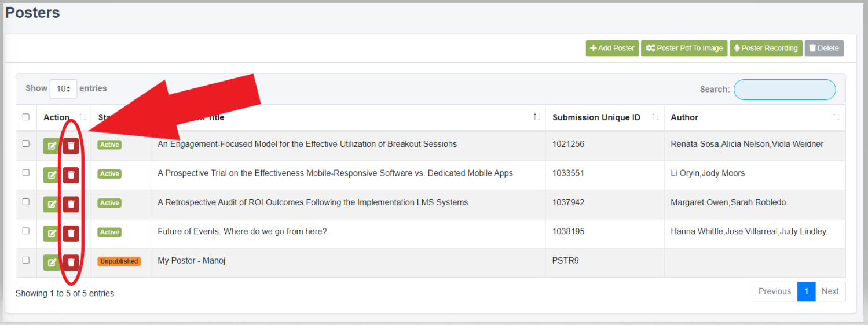The width and height of the screenshot is (868, 325).
Task: Click the Add Poster button
Action: pos(612,48)
